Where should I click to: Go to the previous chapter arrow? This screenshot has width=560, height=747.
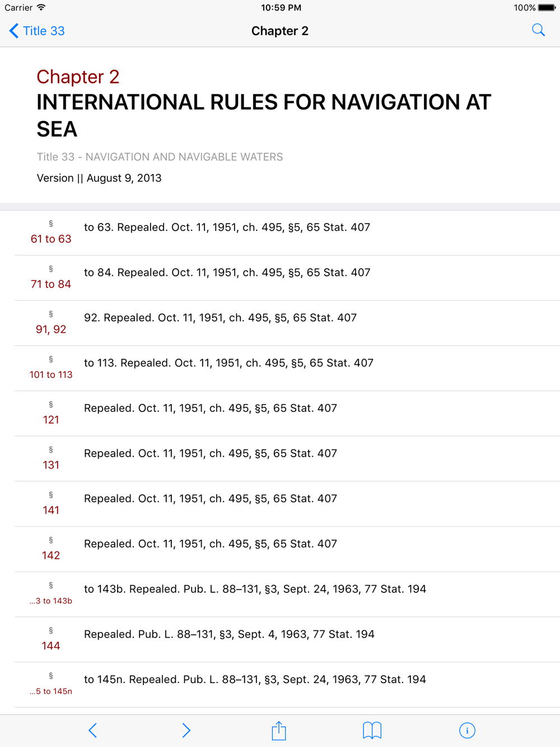tap(93, 730)
